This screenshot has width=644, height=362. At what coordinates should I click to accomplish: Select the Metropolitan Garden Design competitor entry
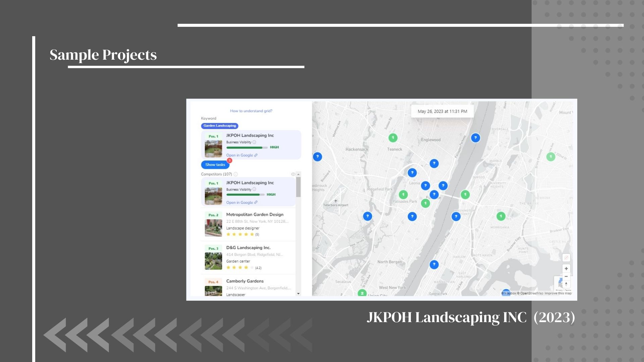255,215
